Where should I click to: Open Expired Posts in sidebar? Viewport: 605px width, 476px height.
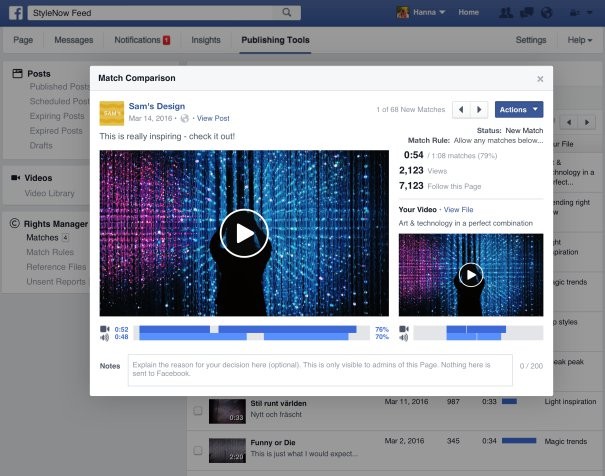(56, 131)
